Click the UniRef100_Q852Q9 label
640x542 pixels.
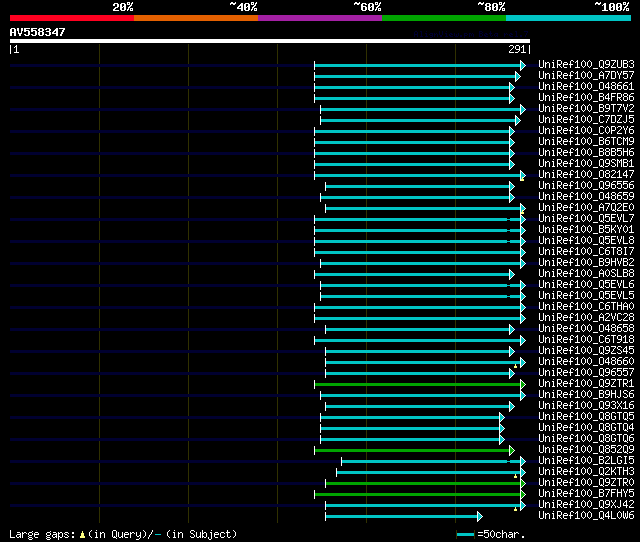(x=586, y=450)
